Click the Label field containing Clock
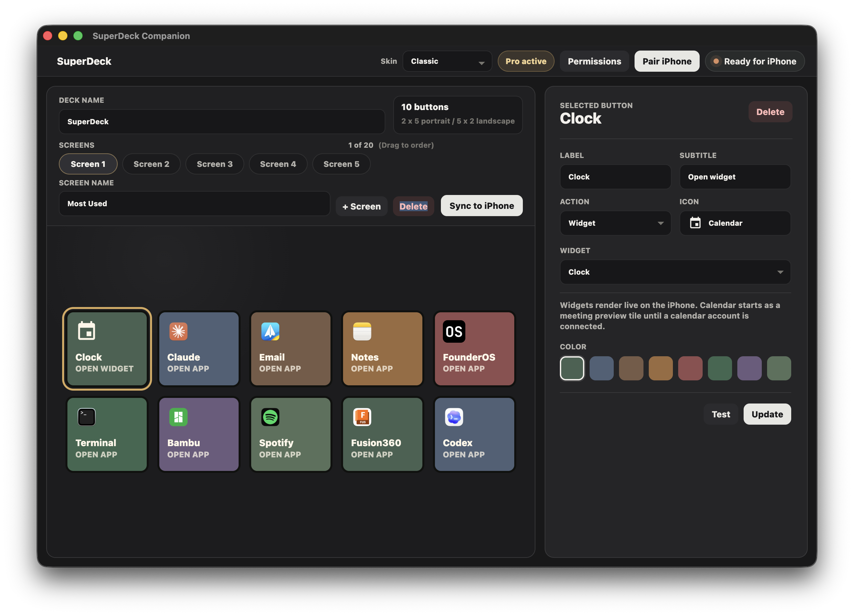 tap(615, 176)
